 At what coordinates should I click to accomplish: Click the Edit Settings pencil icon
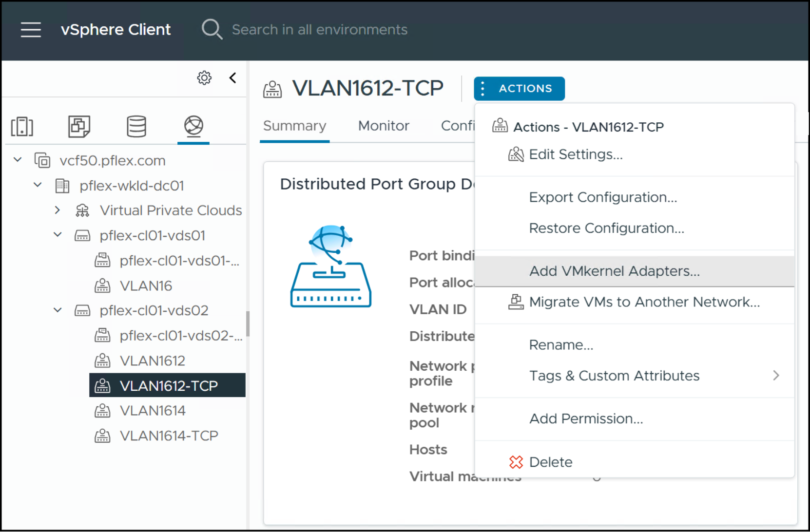pyautogui.click(x=516, y=154)
